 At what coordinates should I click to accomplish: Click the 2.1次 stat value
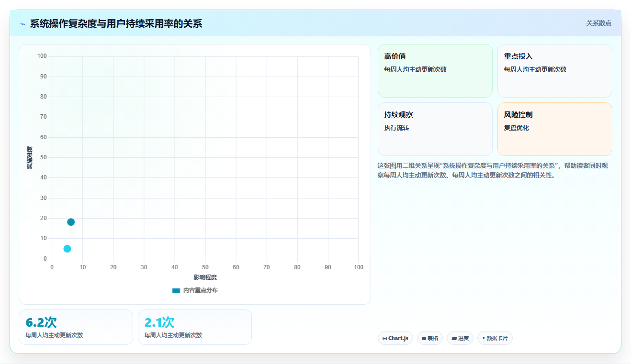pyautogui.click(x=159, y=322)
